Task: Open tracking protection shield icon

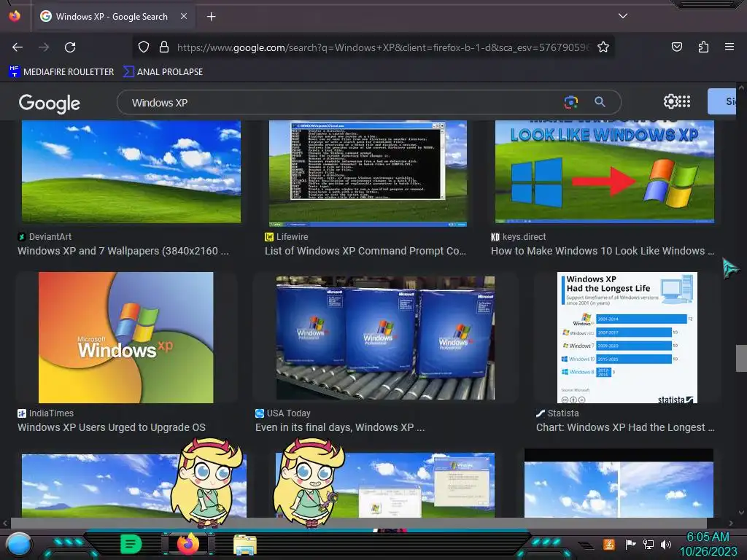Action: [144, 47]
